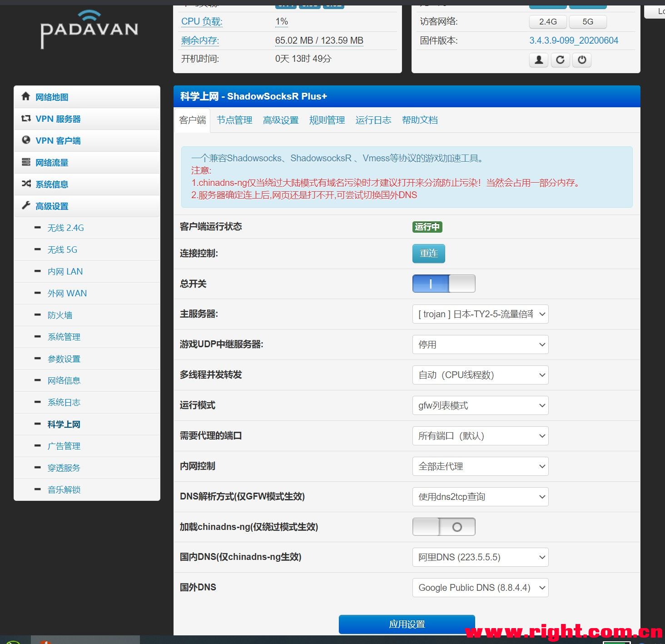Open the 国外DNS dropdown

(480, 588)
